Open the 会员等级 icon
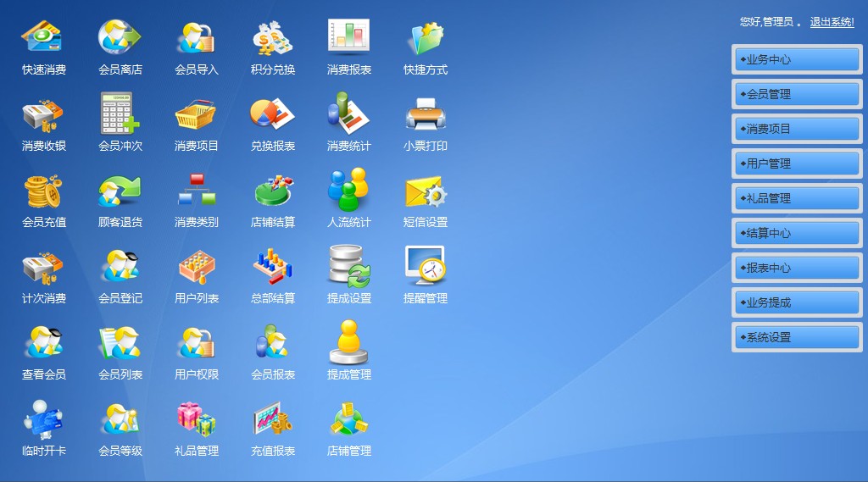The width and height of the screenshot is (868, 482). coord(120,419)
